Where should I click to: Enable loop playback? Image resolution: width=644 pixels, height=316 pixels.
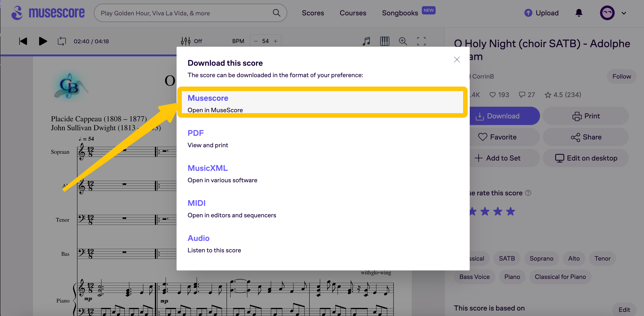tap(62, 41)
